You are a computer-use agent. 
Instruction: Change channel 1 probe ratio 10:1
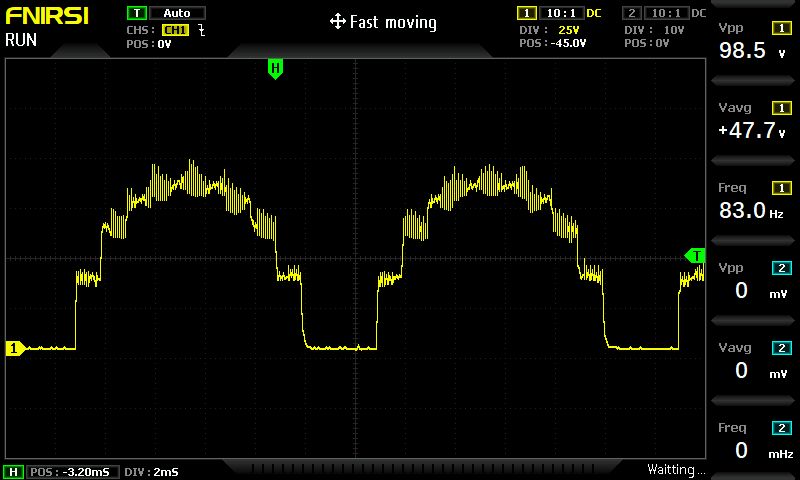561,13
